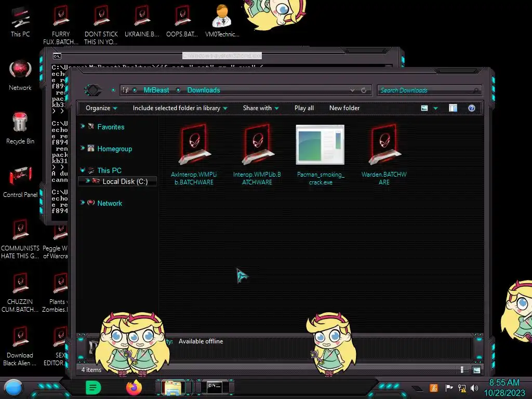Select CHUZZIN CUM.BATCH desktop icon
Image resolution: width=532 pixels, height=399 pixels.
[20, 292]
